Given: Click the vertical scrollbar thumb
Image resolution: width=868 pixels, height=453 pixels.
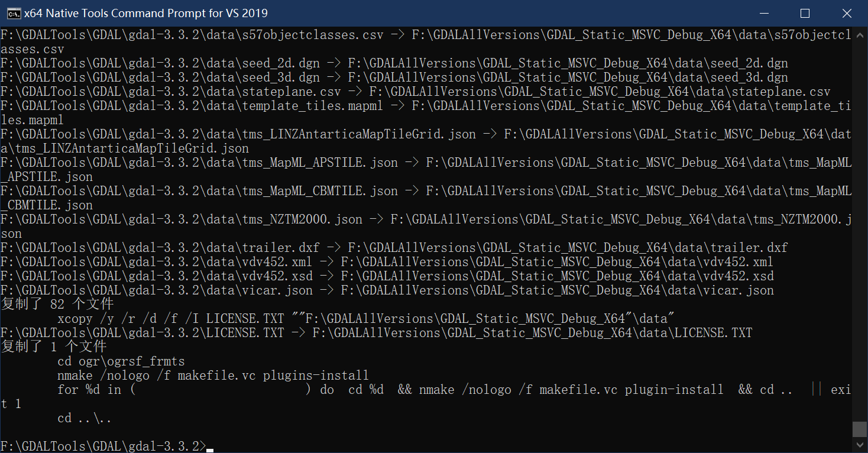Looking at the screenshot, I should (x=860, y=429).
